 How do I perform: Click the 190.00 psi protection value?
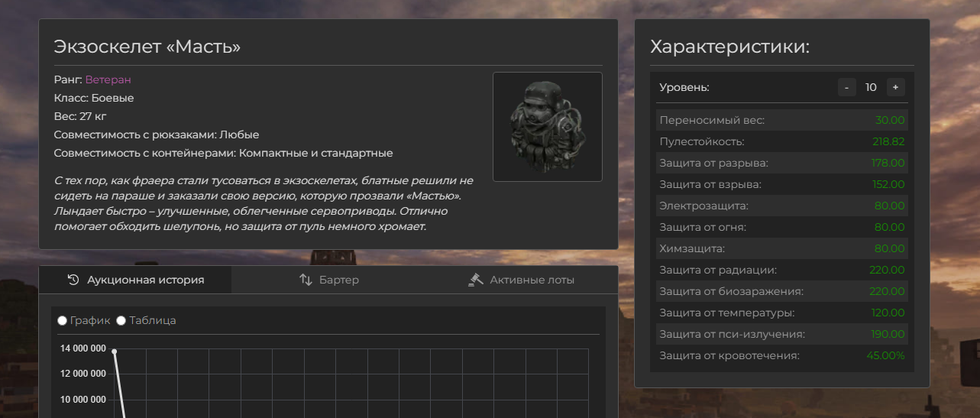pyautogui.click(x=888, y=334)
